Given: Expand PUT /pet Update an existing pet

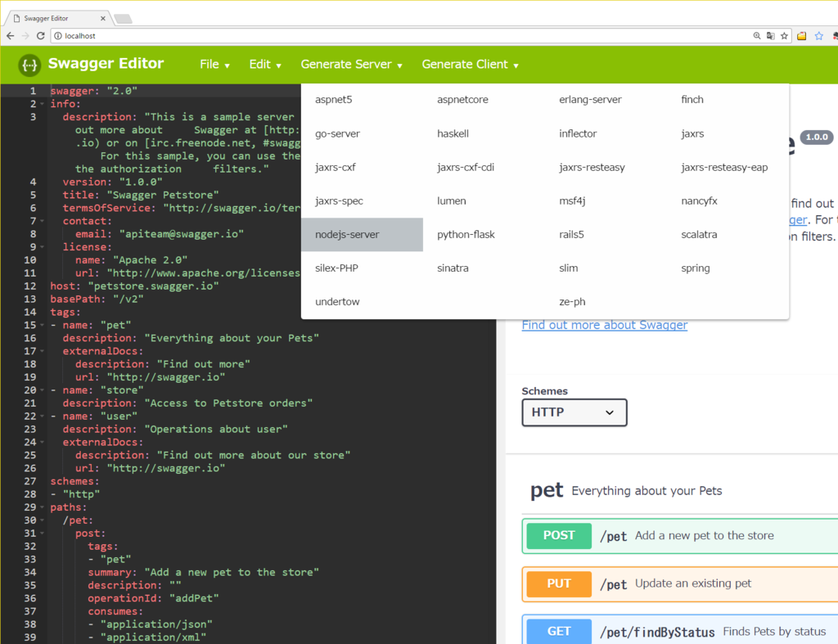Looking at the screenshot, I should [x=680, y=584].
